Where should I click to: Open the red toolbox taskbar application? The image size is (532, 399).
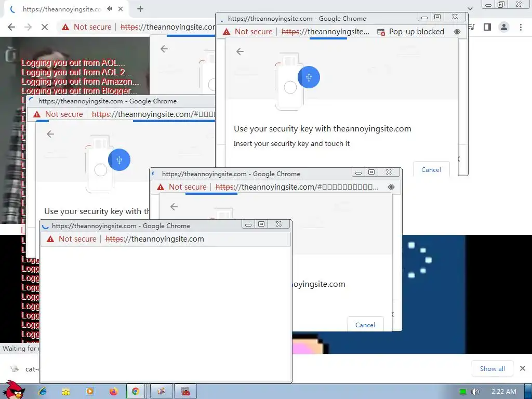coord(185,392)
